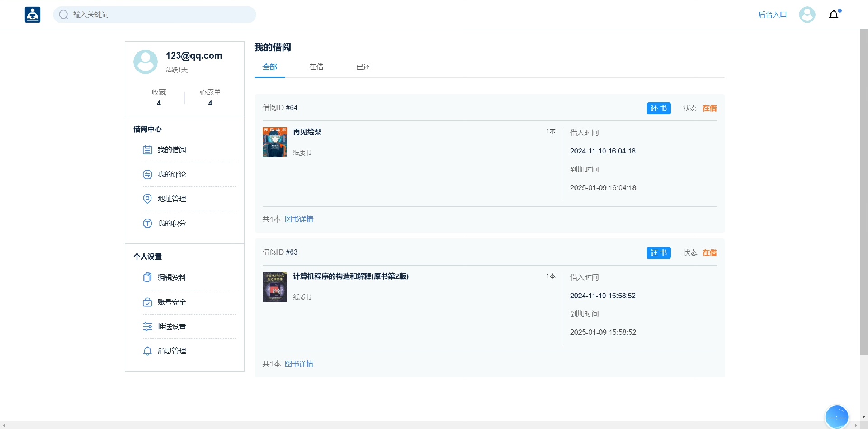Click the 我的借阅 calendar icon
Image resolution: width=868 pixels, height=429 pixels.
point(147,150)
